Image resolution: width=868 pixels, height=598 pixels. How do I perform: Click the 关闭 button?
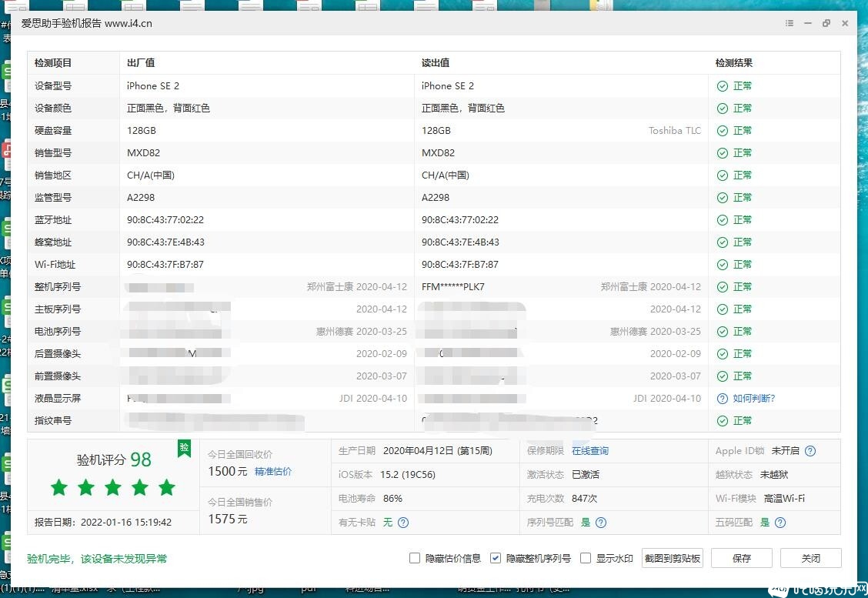[x=811, y=558]
